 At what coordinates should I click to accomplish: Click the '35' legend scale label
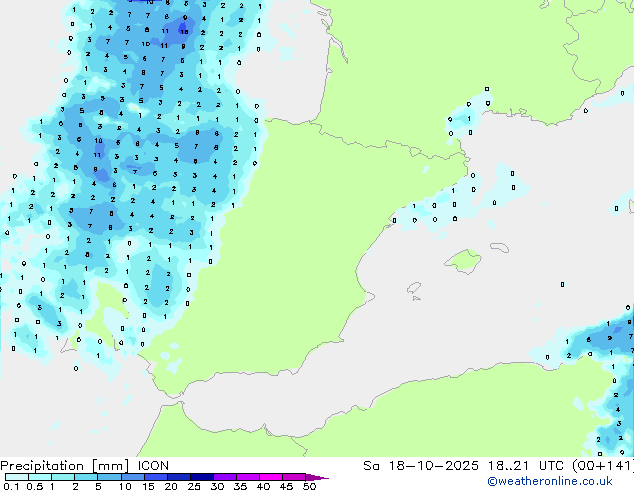240,486
